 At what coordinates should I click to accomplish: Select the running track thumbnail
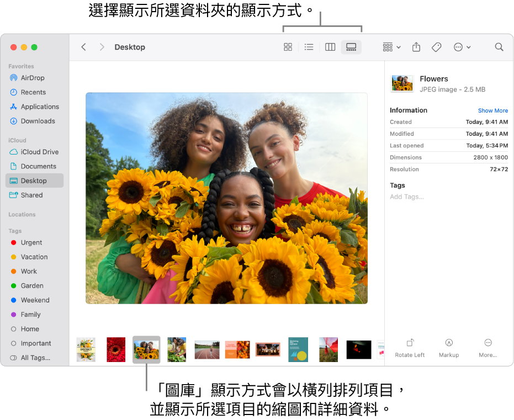pyautogui.click(x=207, y=350)
